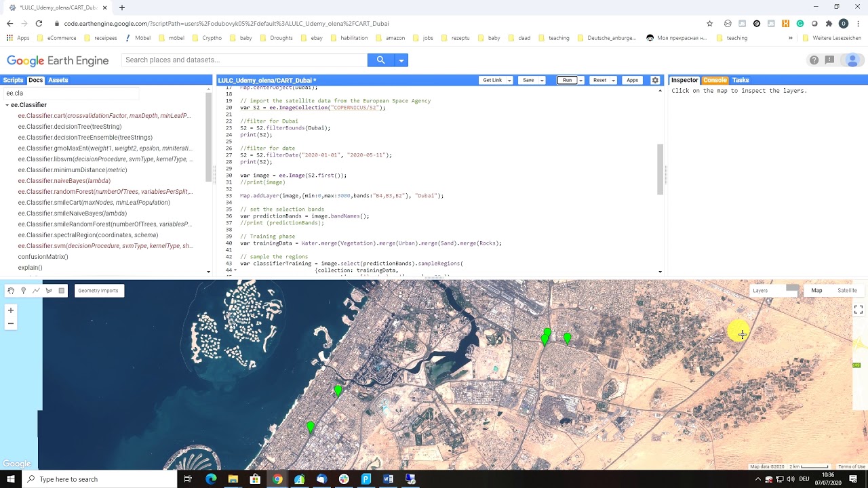Image resolution: width=868 pixels, height=488 pixels.
Task: Open the send feedback icon
Action: pos(830,60)
